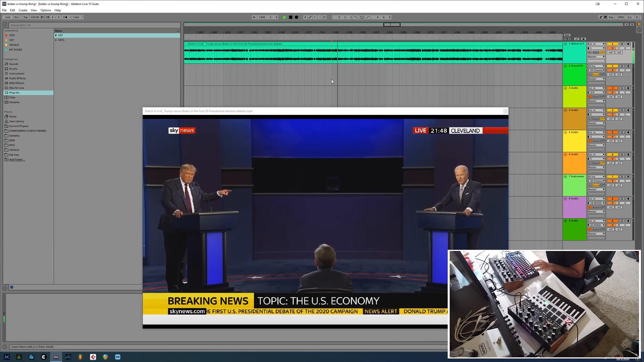
Task: Open the Options menu
Action: (46, 10)
